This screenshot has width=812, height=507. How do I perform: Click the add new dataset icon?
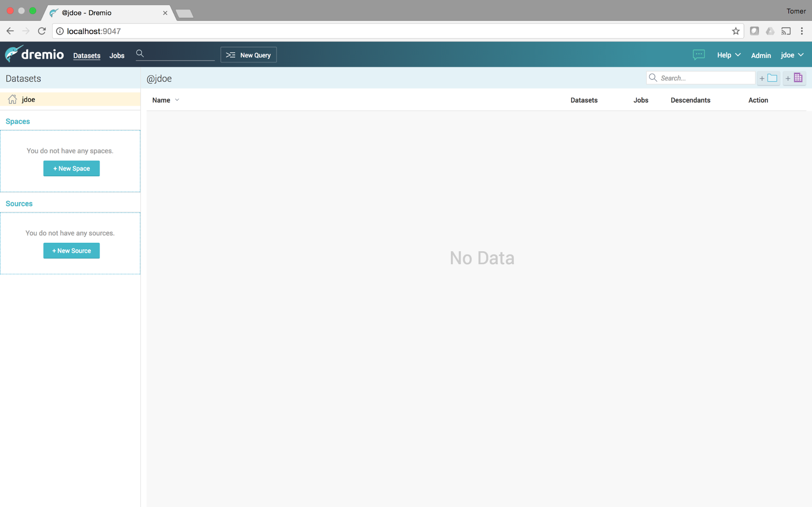[794, 78]
